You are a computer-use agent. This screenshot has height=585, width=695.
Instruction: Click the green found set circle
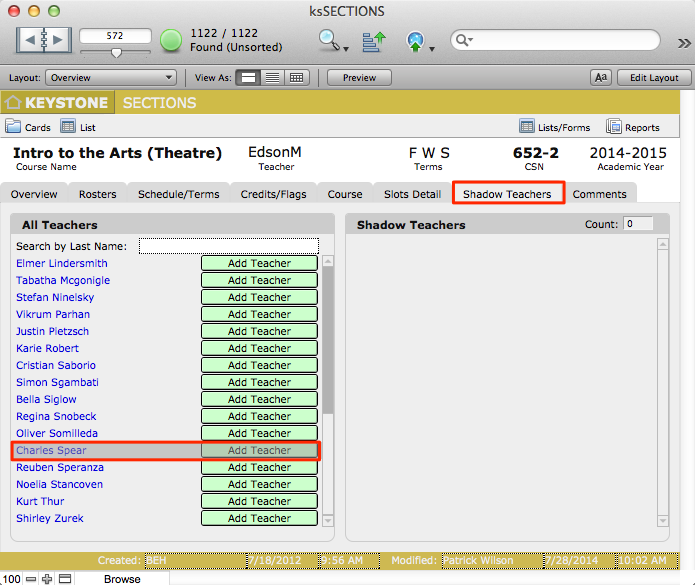click(x=171, y=41)
